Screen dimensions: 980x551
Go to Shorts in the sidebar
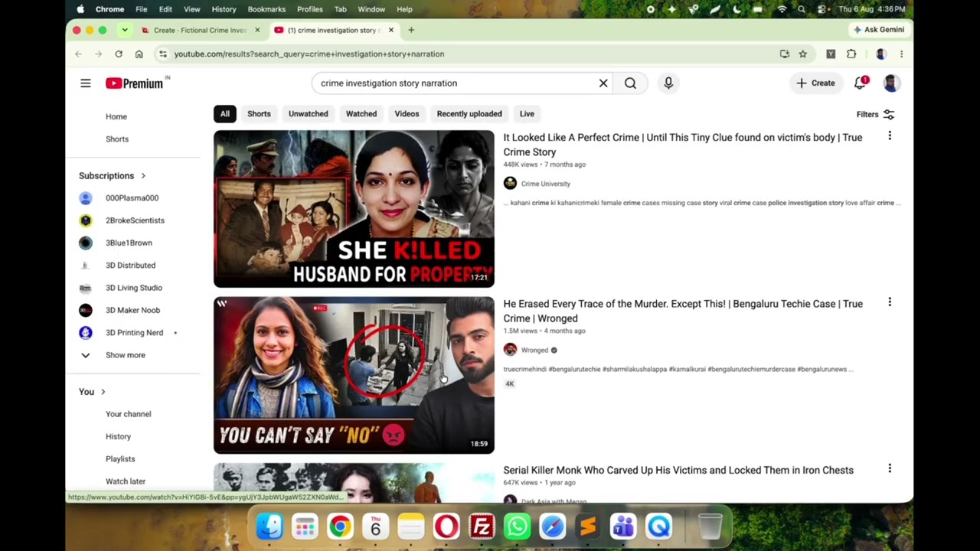coord(117,139)
